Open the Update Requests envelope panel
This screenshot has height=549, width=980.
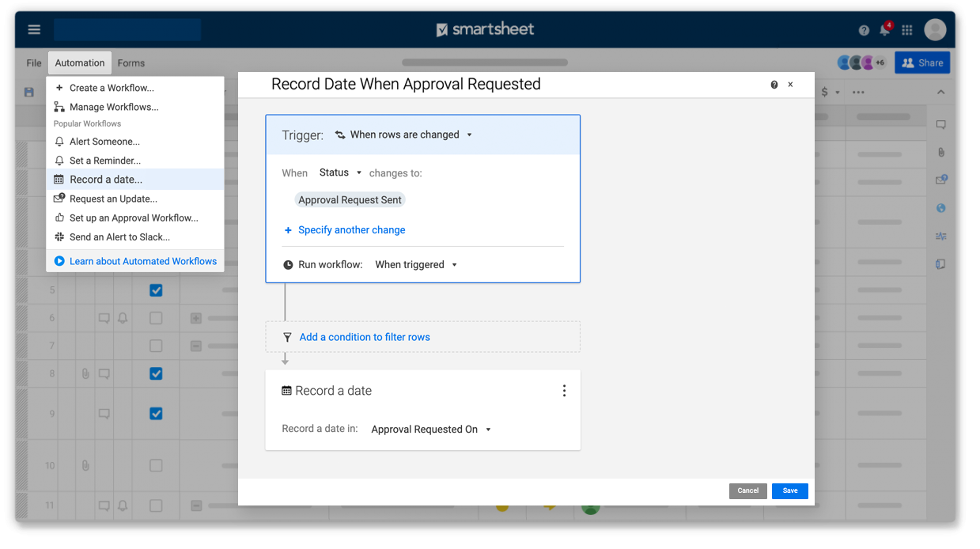[x=940, y=180]
